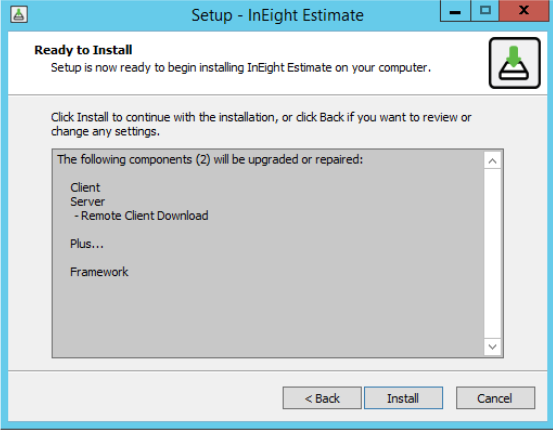Select the Server line in summary box
The image size is (553, 430).
(x=87, y=201)
